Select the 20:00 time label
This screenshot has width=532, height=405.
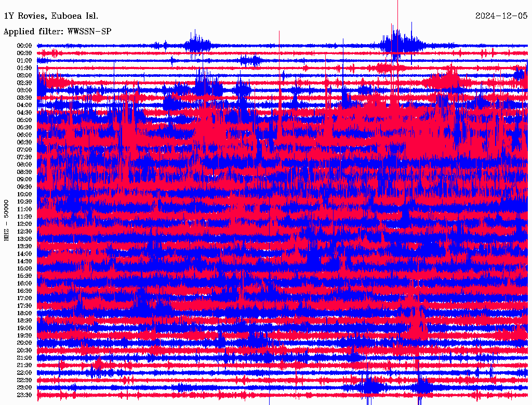tap(24, 343)
